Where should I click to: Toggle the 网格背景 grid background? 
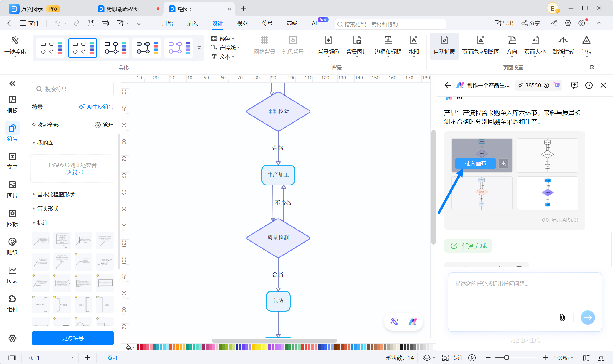pyautogui.click(x=264, y=45)
